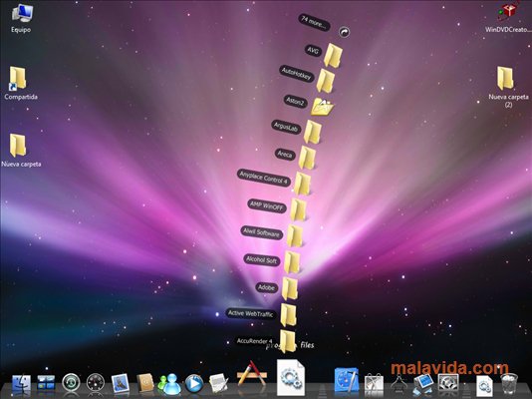Screen dimensions: 532x399
Task: Click the enlarged gears document in the dock
Action: pyautogui.click(x=291, y=377)
